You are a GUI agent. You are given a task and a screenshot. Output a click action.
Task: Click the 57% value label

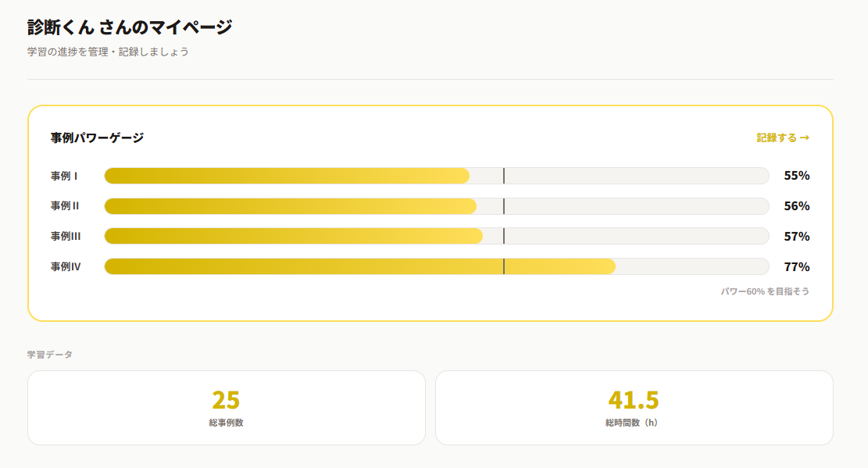click(797, 237)
